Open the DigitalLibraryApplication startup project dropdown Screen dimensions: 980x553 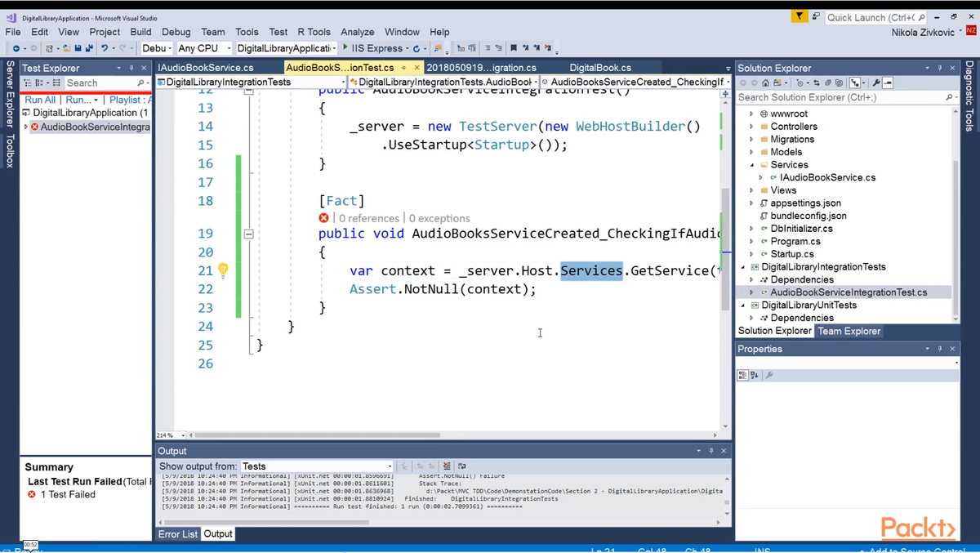click(286, 48)
